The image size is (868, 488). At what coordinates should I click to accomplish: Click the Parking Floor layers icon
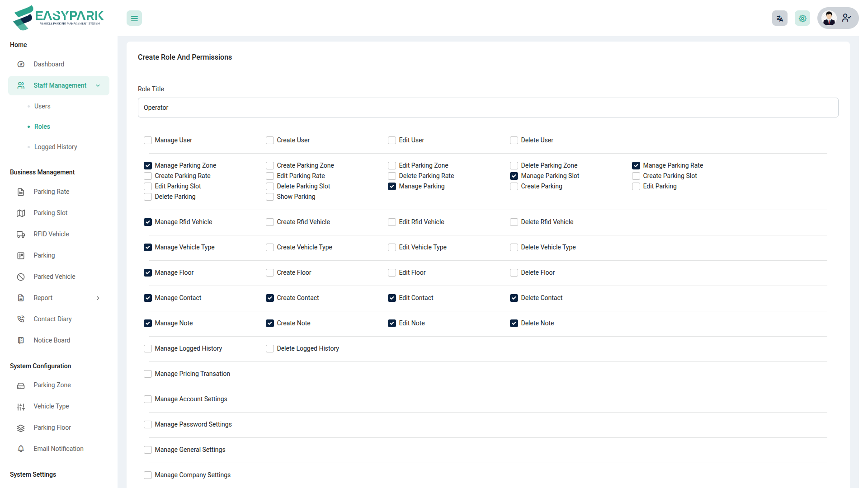pyautogui.click(x=21, y=428)
